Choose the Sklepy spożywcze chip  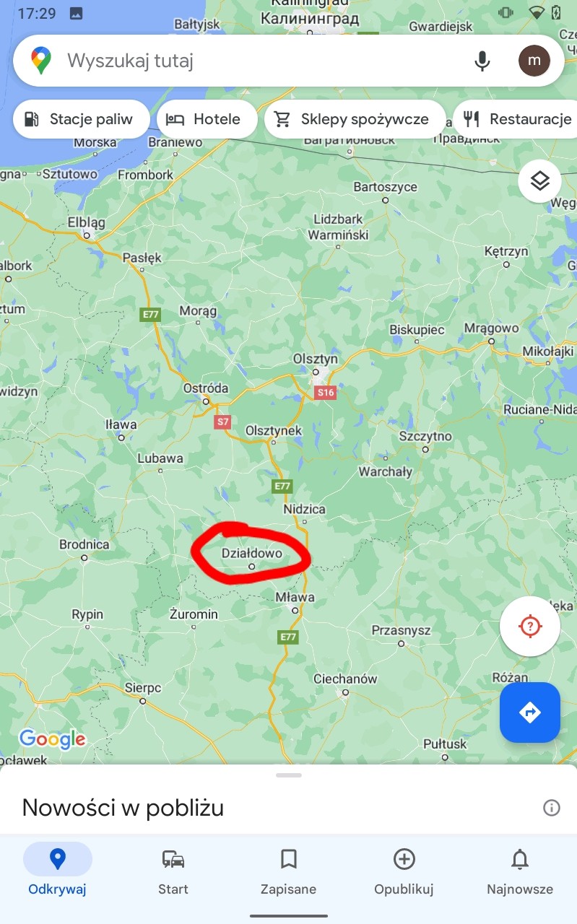tap(355, 119)
